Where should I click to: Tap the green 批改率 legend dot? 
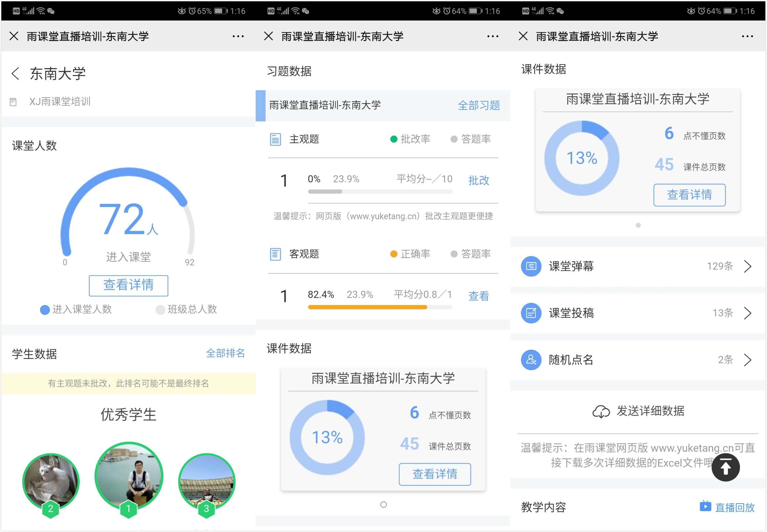pos(394,139)
